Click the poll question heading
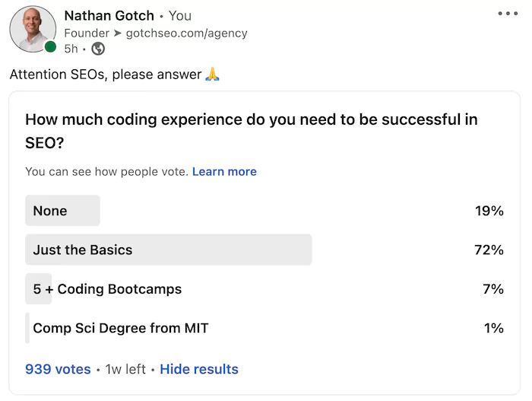This screenshot has height=401, width=532. [251, 130]
